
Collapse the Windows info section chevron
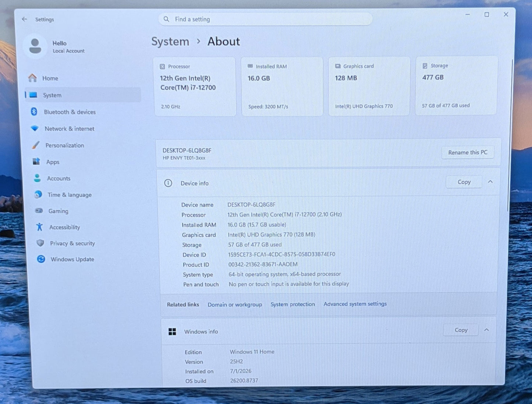coord(486,330)
